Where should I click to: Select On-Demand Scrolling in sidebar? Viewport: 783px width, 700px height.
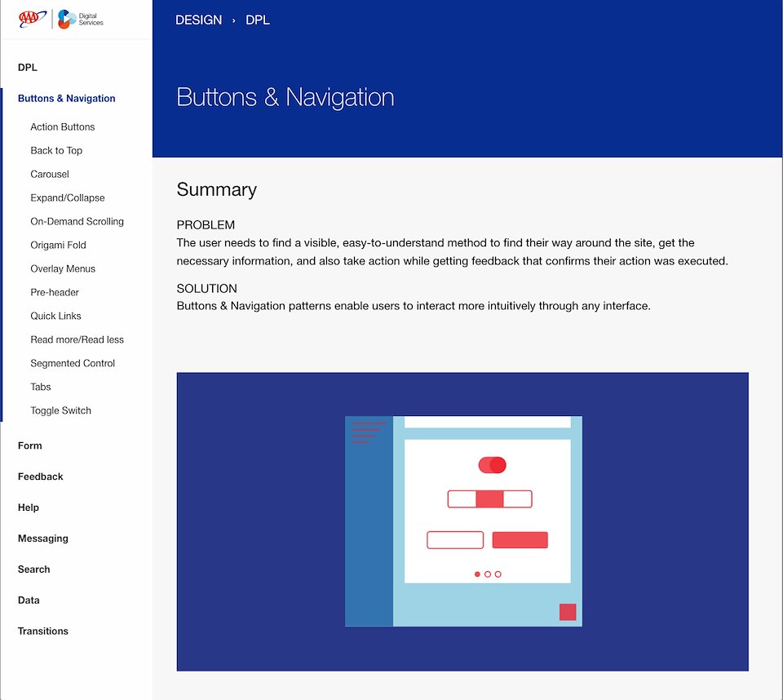(77, 221)
